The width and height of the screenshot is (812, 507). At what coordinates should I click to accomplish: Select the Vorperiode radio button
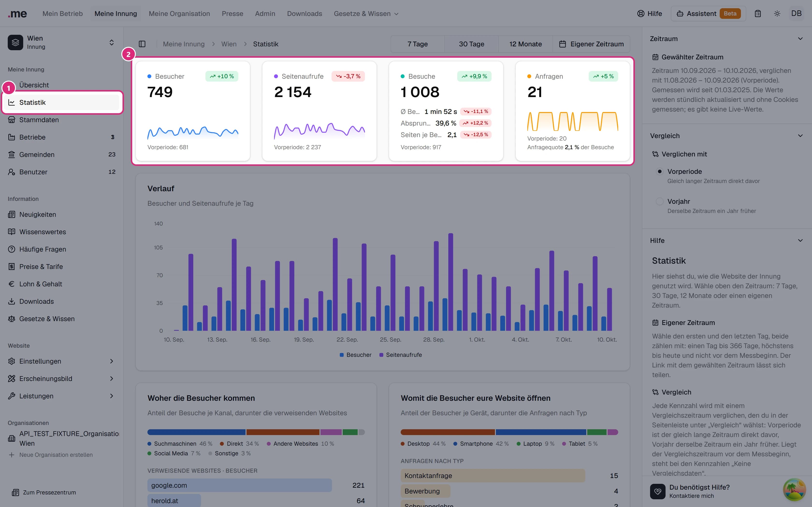click(x=660, y=171)
